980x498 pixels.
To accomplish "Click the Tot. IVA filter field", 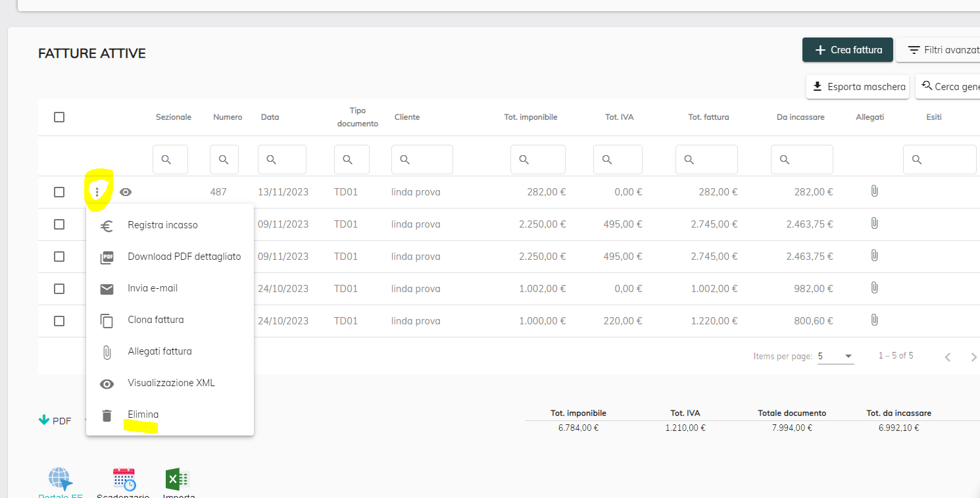I will click(618, 159).
